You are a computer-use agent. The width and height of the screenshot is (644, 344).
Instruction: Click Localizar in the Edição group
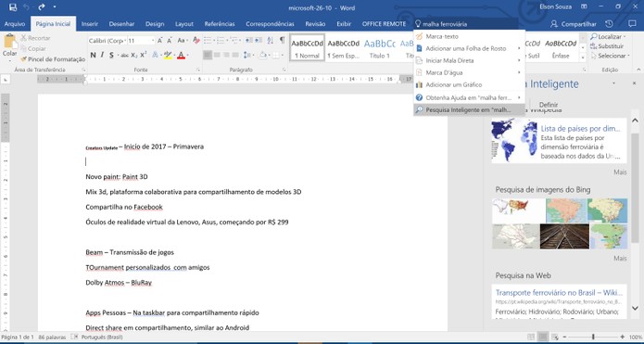tap(608, 36)
